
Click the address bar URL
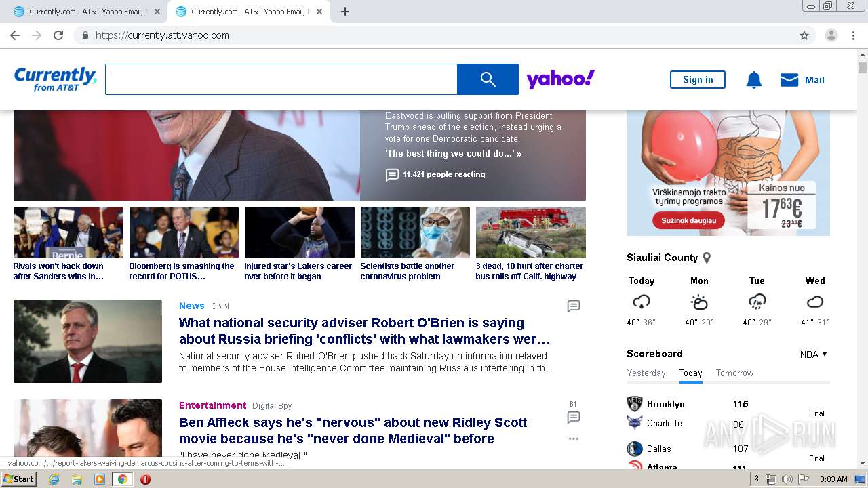click(x=162, y=35)
